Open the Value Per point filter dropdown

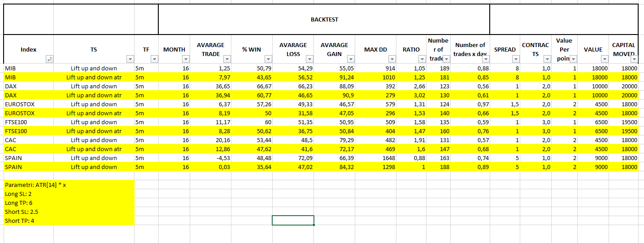[x=573, y=59]
